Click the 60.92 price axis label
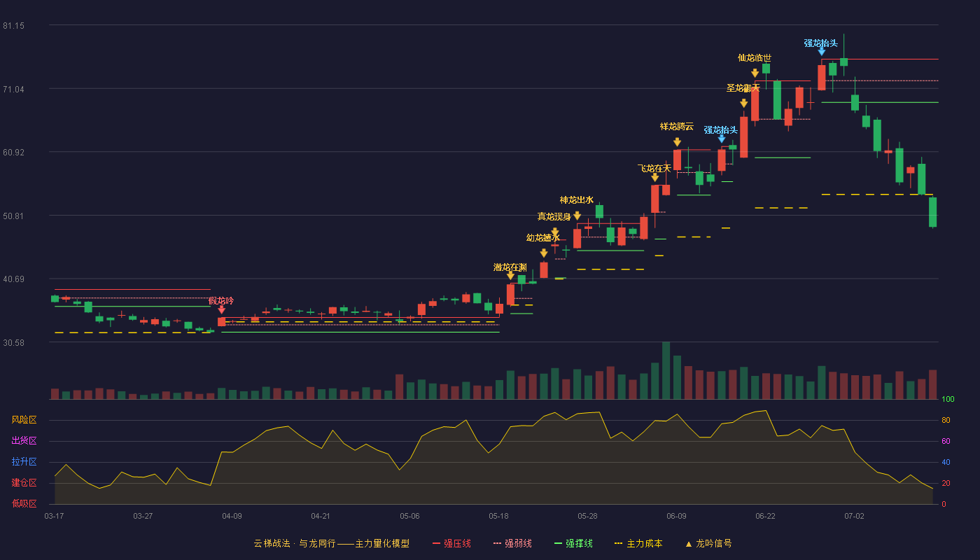The height and width of the screenshot is (560, 980). point(14,153)
